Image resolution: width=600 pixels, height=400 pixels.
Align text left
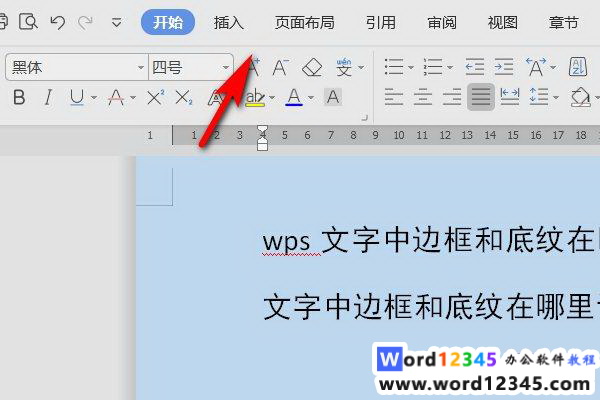394,97
